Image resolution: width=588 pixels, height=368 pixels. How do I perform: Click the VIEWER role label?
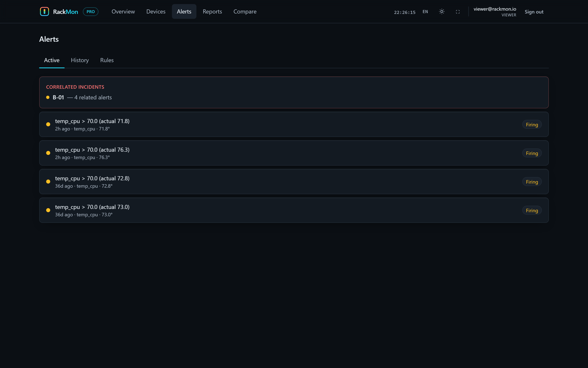pyautogui.click(x=509, y=15)
